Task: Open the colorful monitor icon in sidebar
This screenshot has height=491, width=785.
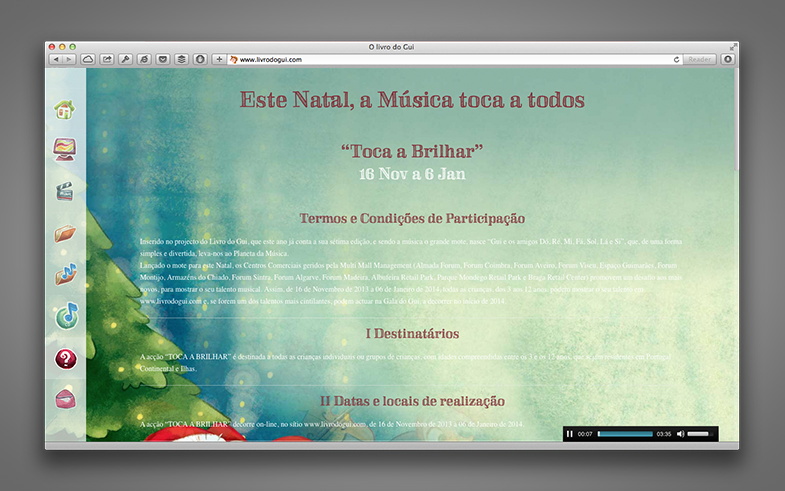Action: click(x=65, y=150)
